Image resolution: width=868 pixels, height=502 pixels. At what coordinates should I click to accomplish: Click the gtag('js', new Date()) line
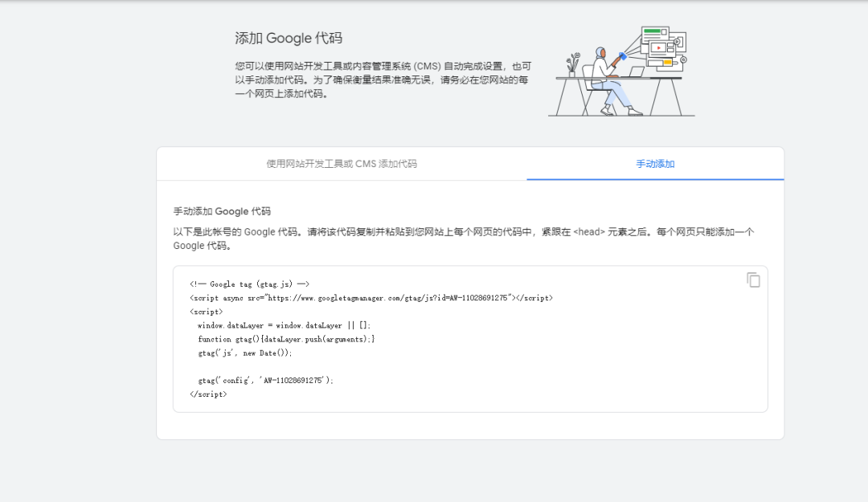click(x=244, y=353)
